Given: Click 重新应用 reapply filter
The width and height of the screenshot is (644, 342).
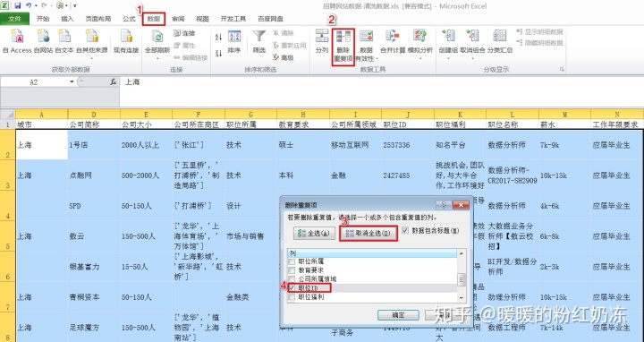Looking at the screenshot, I should tap(289, 46).
